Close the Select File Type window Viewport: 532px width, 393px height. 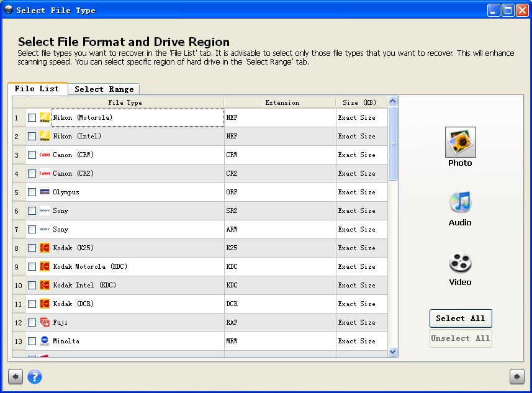tap(522, 11)
